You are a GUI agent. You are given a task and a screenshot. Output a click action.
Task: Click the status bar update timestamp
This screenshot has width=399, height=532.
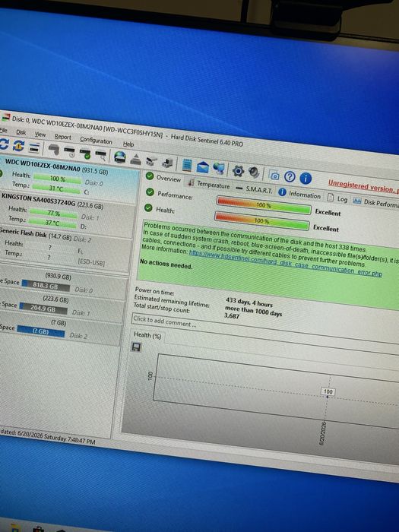click(x=48, y=436)
